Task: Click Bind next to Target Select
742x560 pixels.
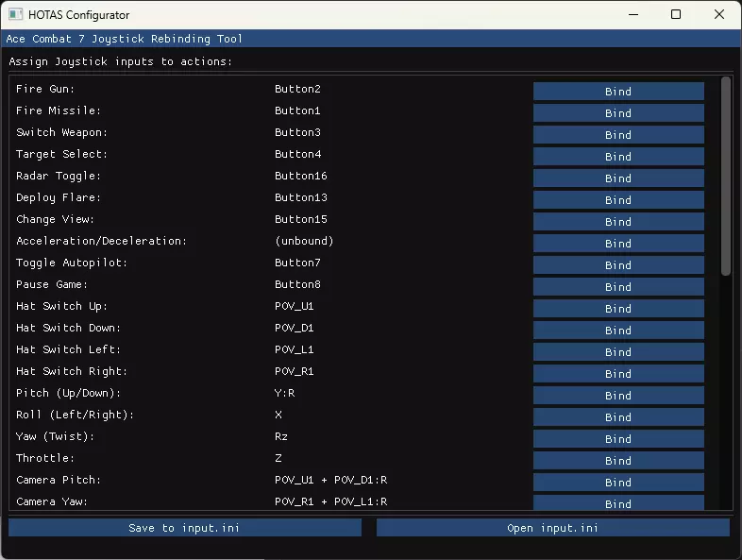Action: tap(618, 157)
